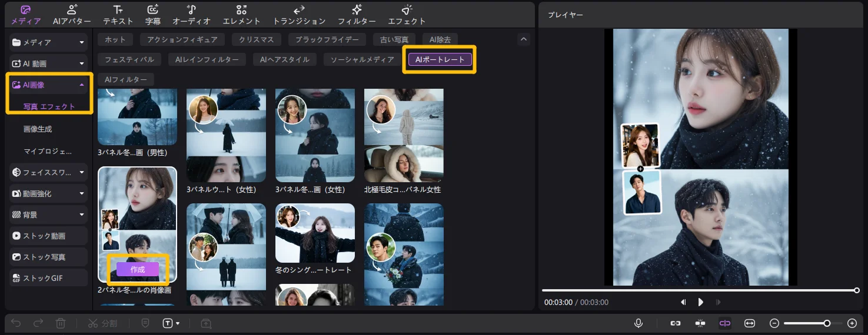The image size is (868, 335).
Task: Play the preview in player
Action: tap(700, 302)
